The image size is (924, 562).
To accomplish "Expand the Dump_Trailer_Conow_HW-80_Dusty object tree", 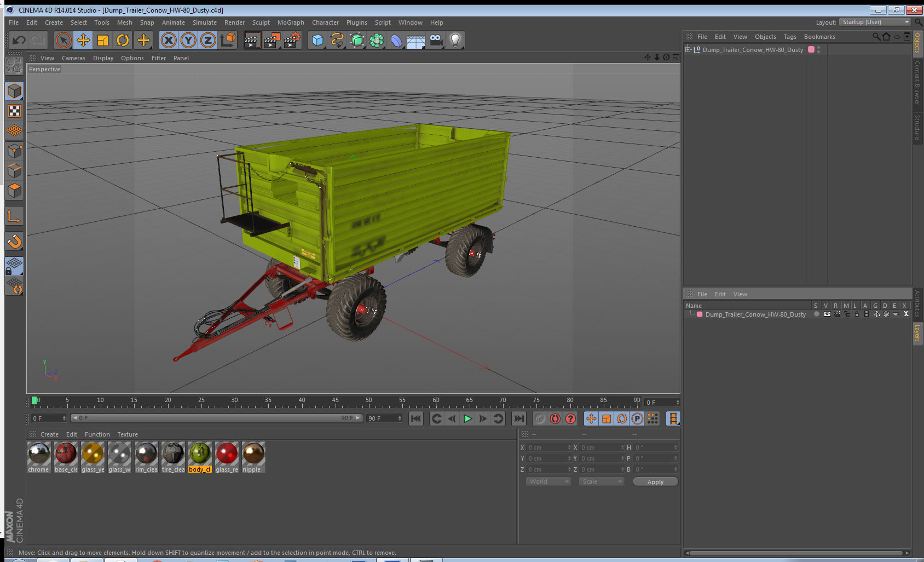I will (x=688, y=49).
